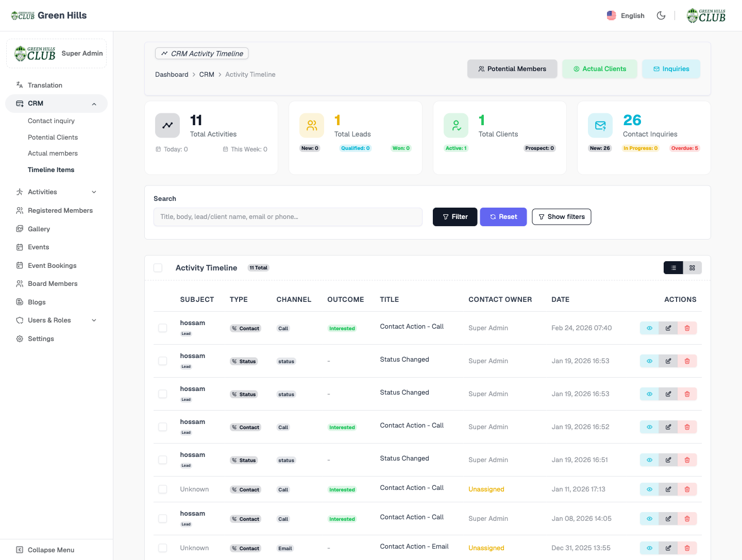Go to Dashboard breadcrumb link
742x560 pixels.
point(172,75)
